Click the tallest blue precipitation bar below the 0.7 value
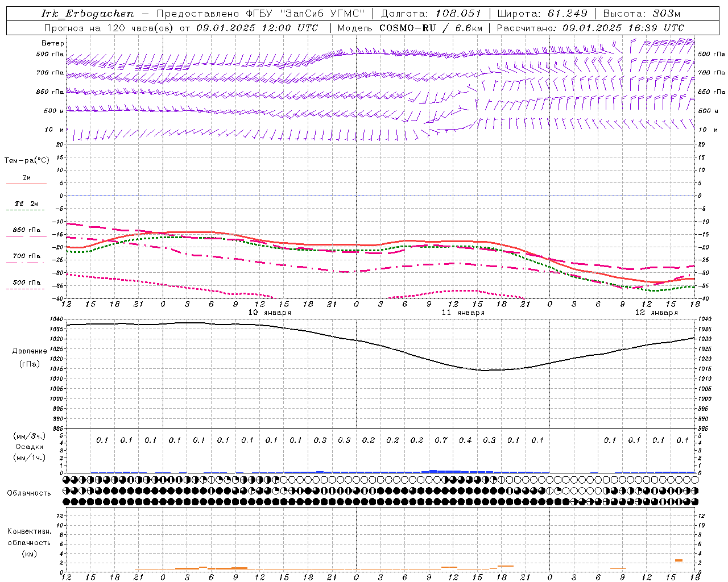The width and height of the screenshot is (728, 582). [433, 471]
